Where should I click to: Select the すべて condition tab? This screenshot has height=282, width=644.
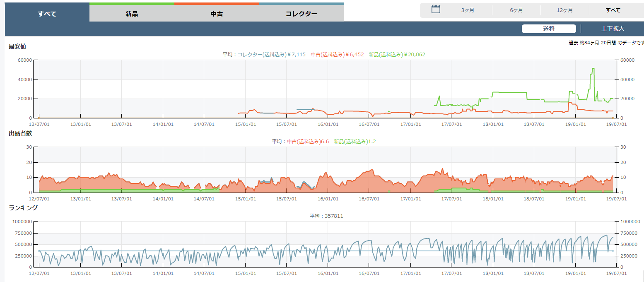coord(47,14)
